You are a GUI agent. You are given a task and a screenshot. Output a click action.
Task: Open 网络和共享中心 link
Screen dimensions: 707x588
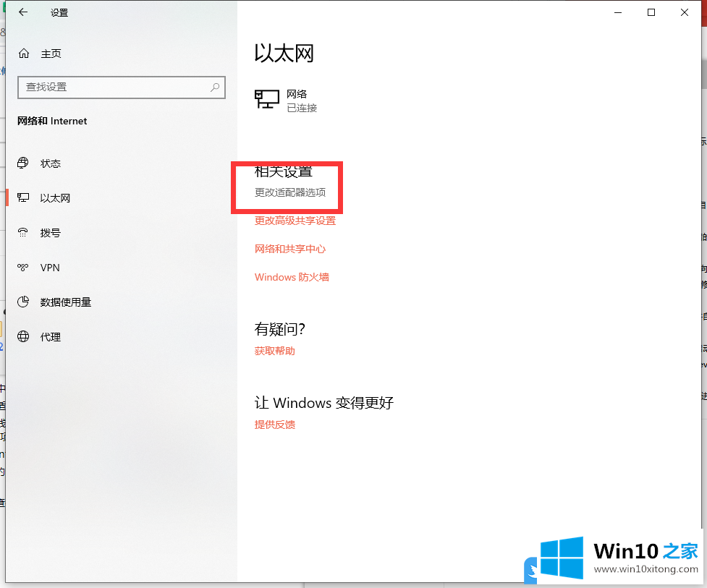290,249
